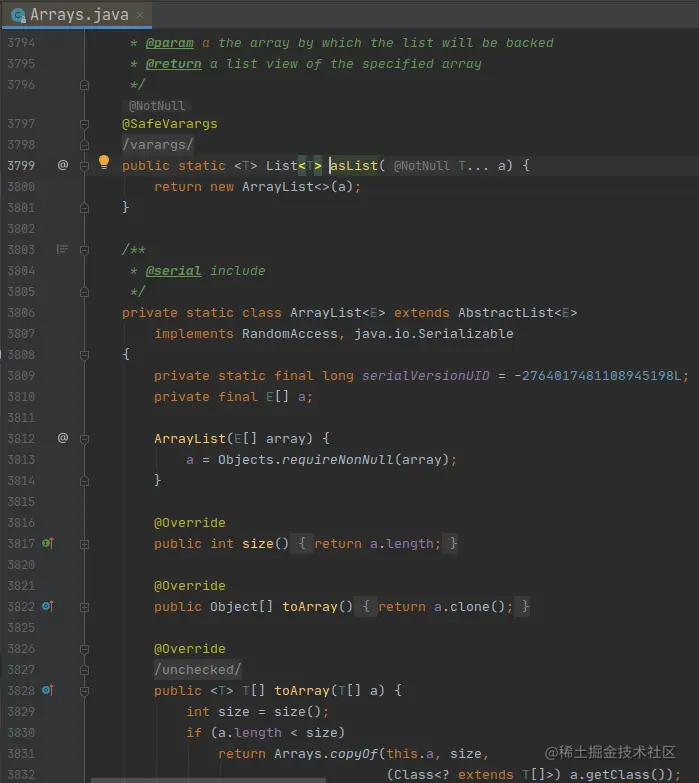Viewport: 699px width, 783px height.
Task: Toggle rendered doc comment icon at line 3803
Action: (x=62, y=249)
